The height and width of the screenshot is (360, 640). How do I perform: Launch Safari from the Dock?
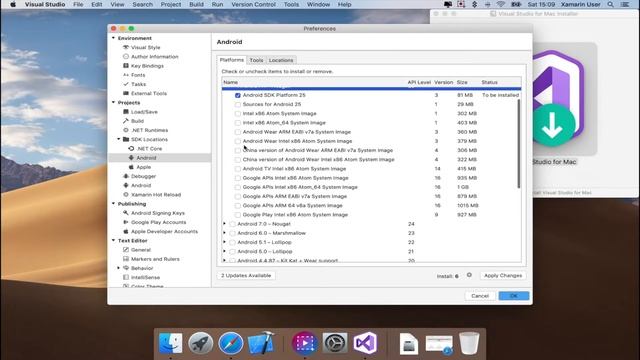(231, 343)
